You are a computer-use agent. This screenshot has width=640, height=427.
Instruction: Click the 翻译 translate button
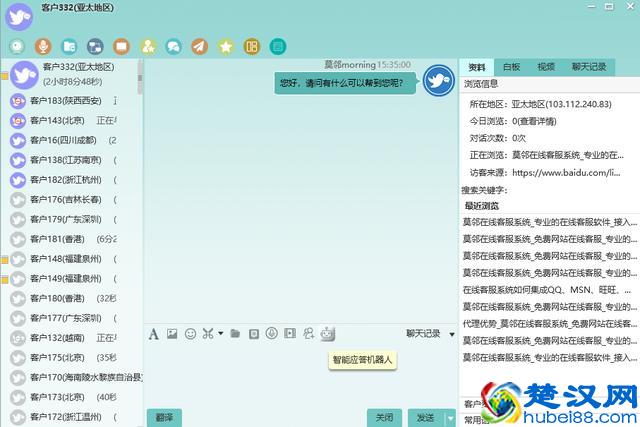coord(164,418)
